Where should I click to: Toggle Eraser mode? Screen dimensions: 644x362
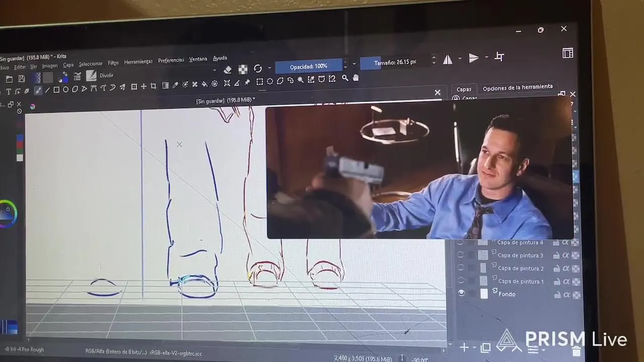[x=228, y=69]
